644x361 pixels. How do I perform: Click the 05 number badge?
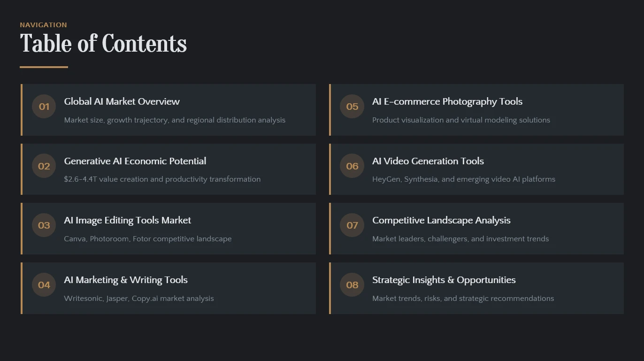click(x=352, y=107)
